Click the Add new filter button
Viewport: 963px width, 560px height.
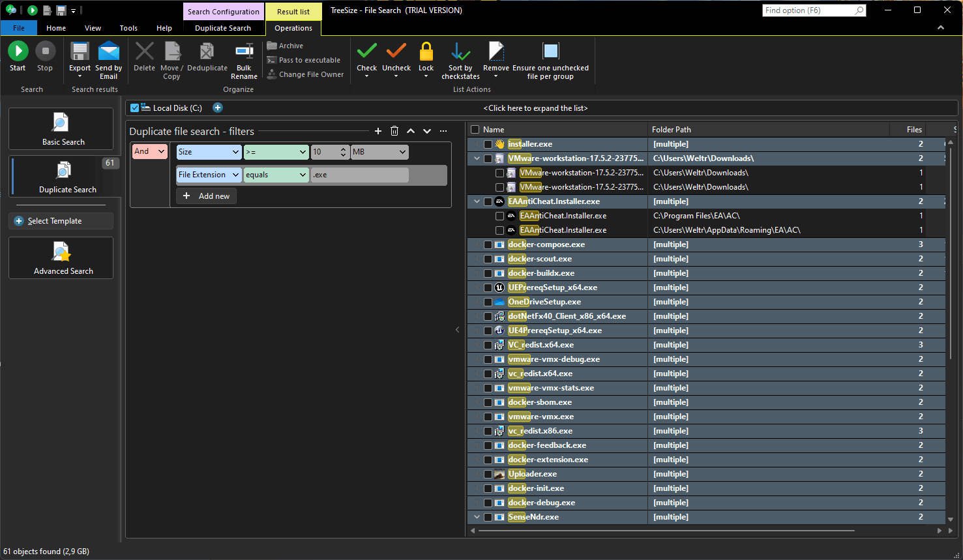click(x=207, y=196)
